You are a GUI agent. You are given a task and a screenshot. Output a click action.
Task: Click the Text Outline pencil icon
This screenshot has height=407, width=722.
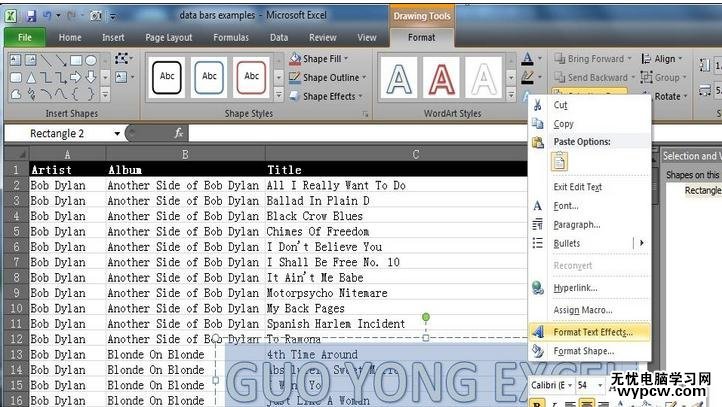528,77
